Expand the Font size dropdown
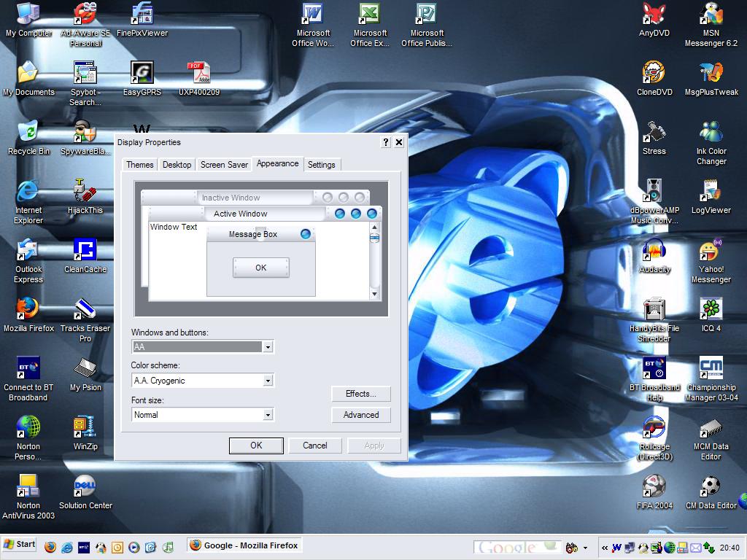The width and height of the screenshot is (747, 560). coord(268,415)
